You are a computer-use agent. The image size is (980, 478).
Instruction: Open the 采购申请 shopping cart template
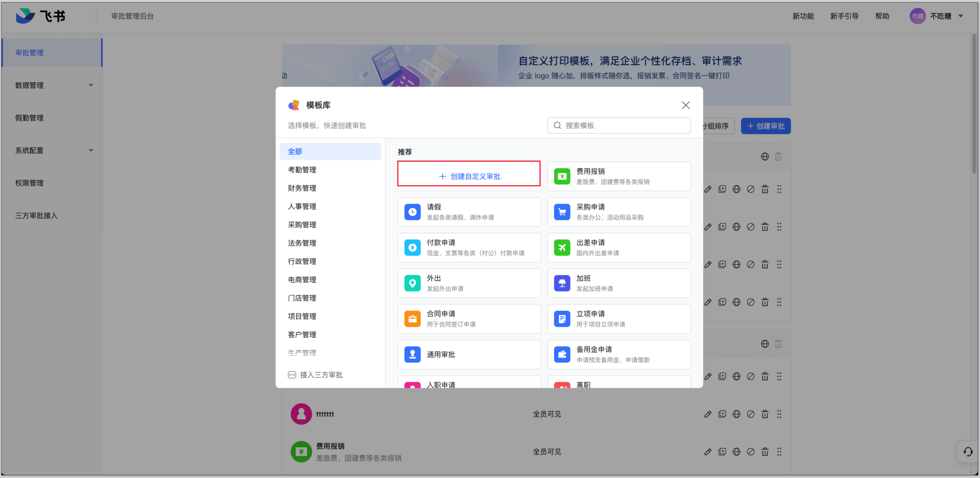[562, 212]
